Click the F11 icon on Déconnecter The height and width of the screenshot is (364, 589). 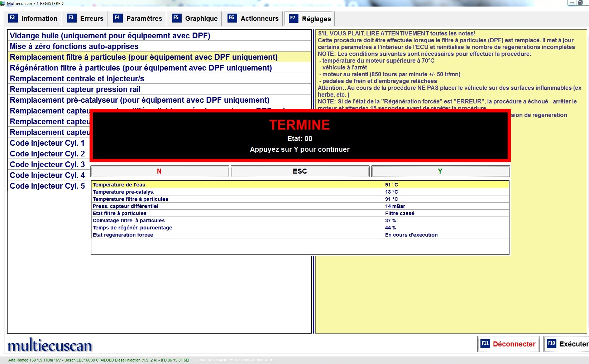coord(485,344)
